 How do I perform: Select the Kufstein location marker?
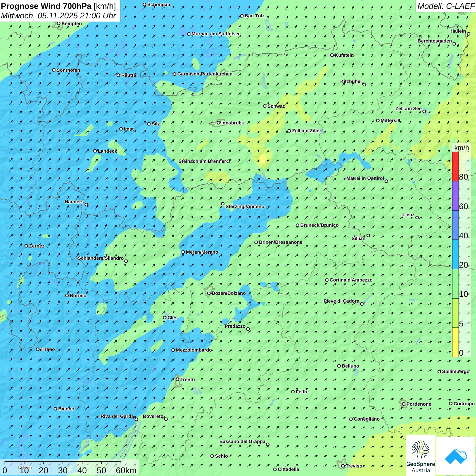click(332, 55)
